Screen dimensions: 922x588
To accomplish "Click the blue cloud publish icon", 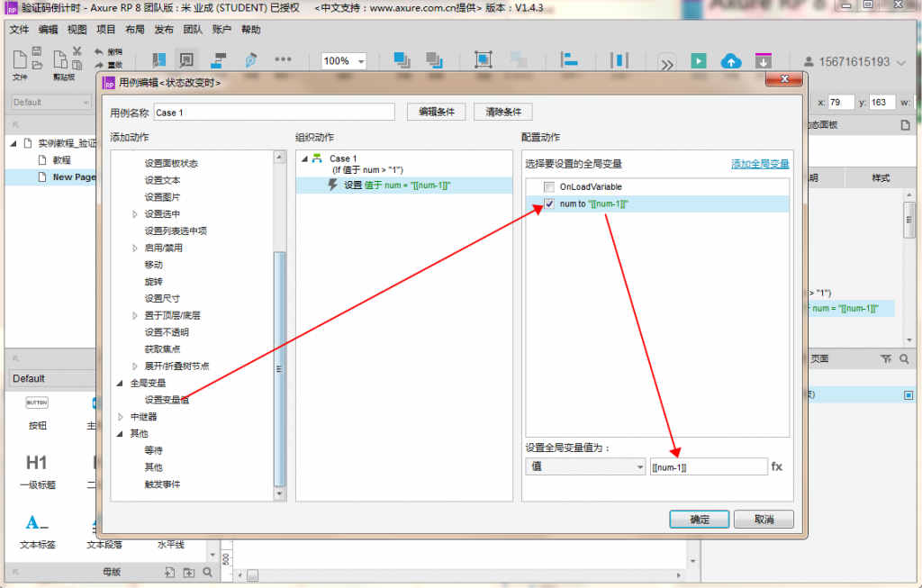I will [731, 61].
